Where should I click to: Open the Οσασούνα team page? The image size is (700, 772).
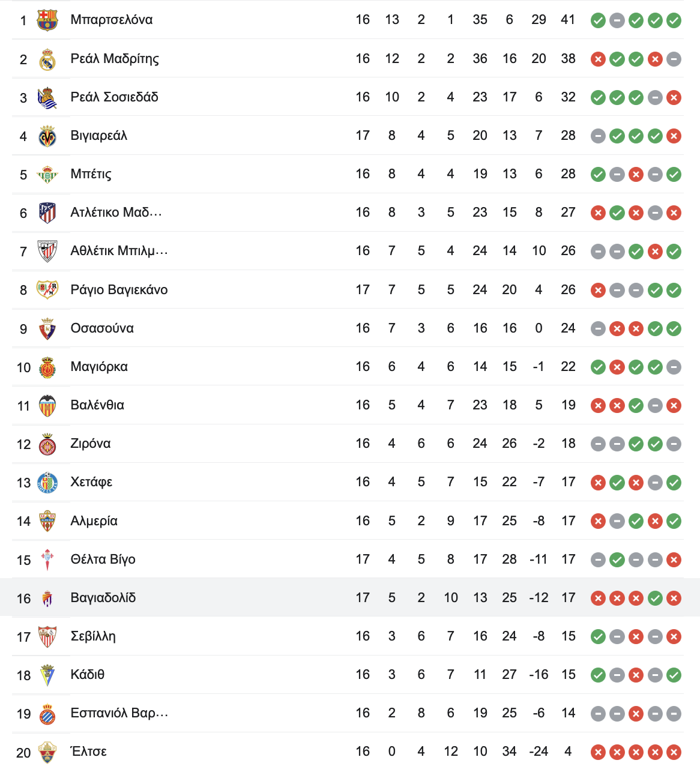pos(102,328)
